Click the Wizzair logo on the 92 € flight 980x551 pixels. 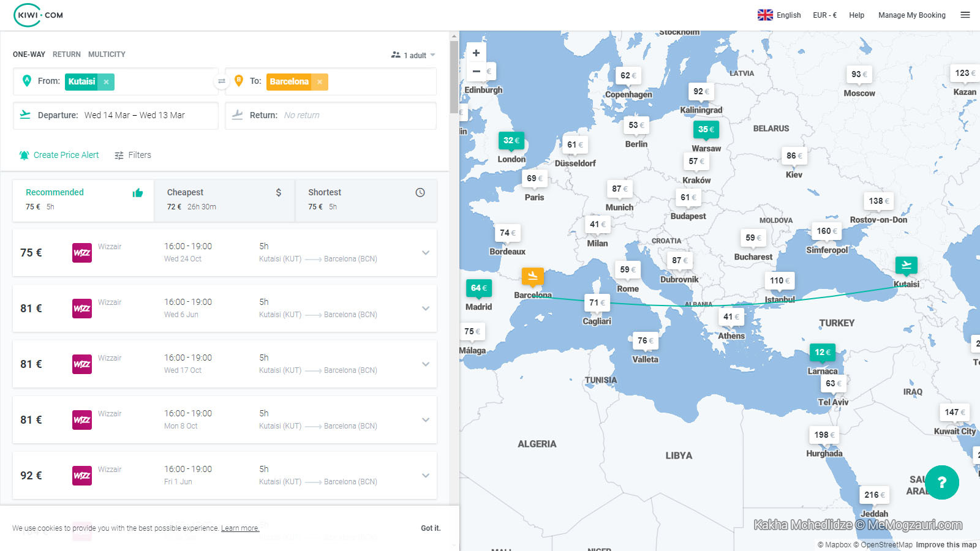[82, 475]
